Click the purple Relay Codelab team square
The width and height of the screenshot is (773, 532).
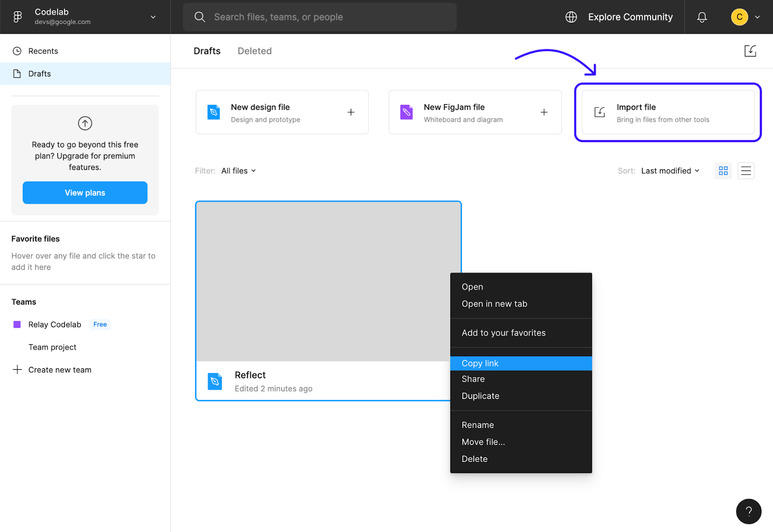coord(17,324)
